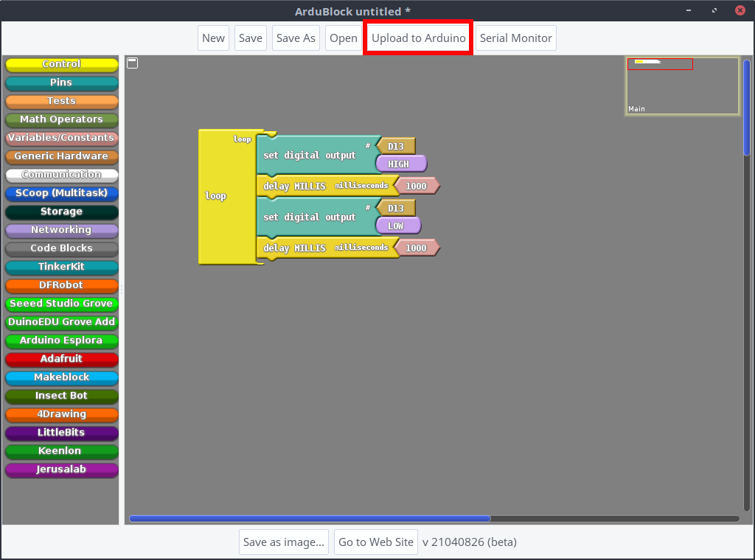Screen dimensions: 755x560
Task: Open the Variables/Constants drawer
Action: [x=62, y=138]
